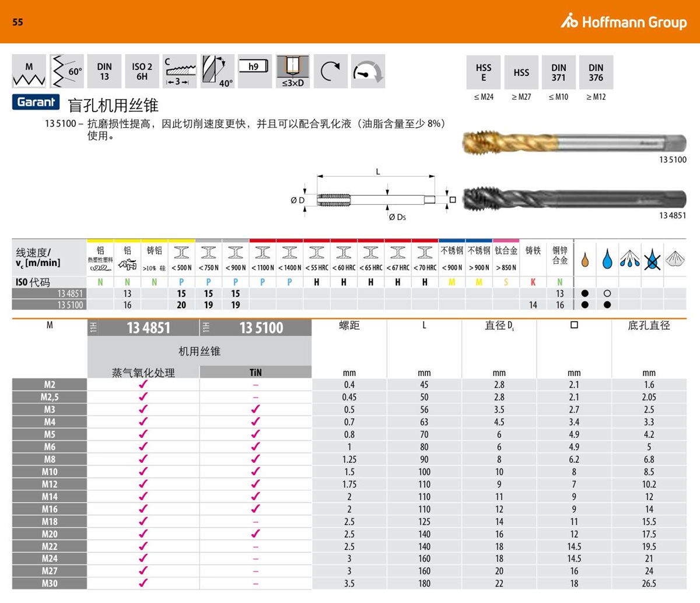Click the steel beam icon above <500 N
700x603 pixels.
[x=181, y=252]
